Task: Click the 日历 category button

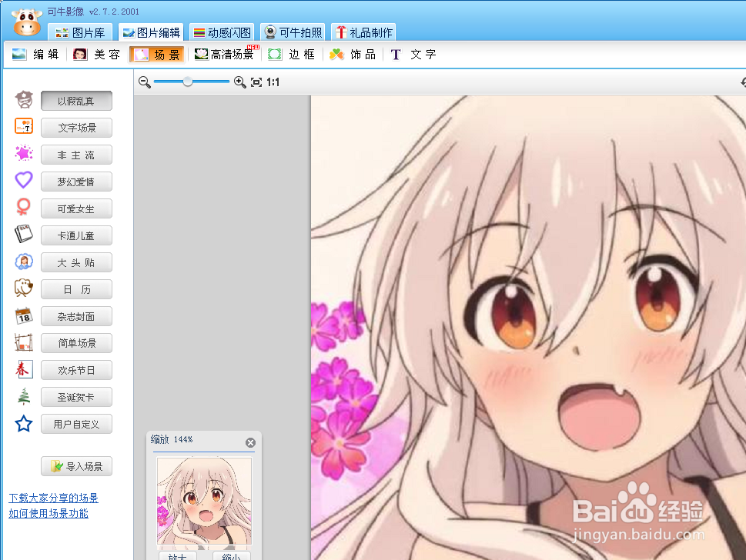Action: pyautogui.click(x=76, y=289)
